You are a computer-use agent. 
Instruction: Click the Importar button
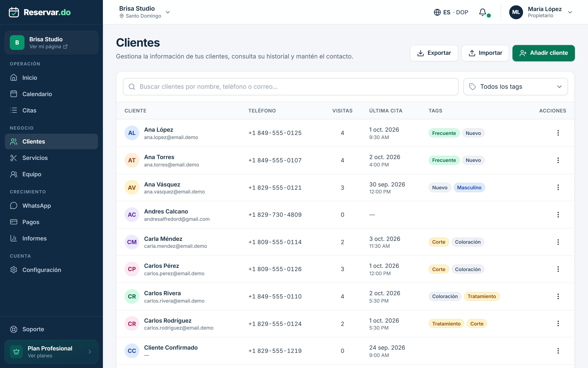[x=485, y=53]
